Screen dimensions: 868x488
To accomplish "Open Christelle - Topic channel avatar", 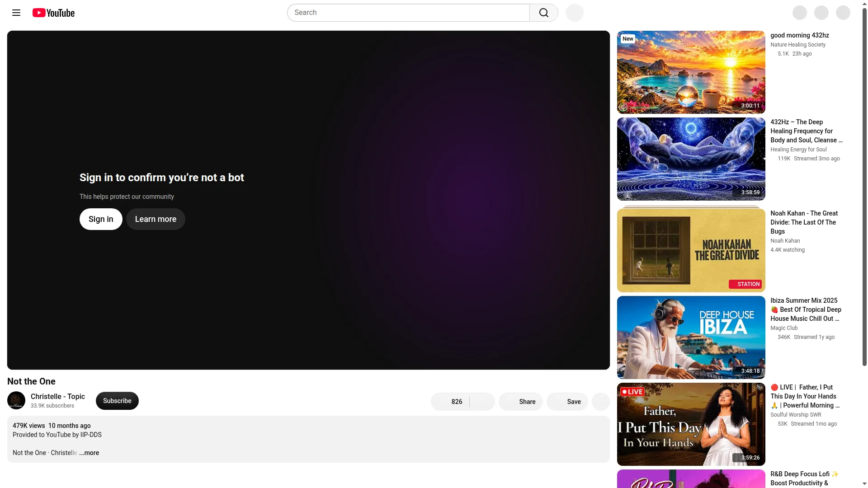I will tap(16, 400).
